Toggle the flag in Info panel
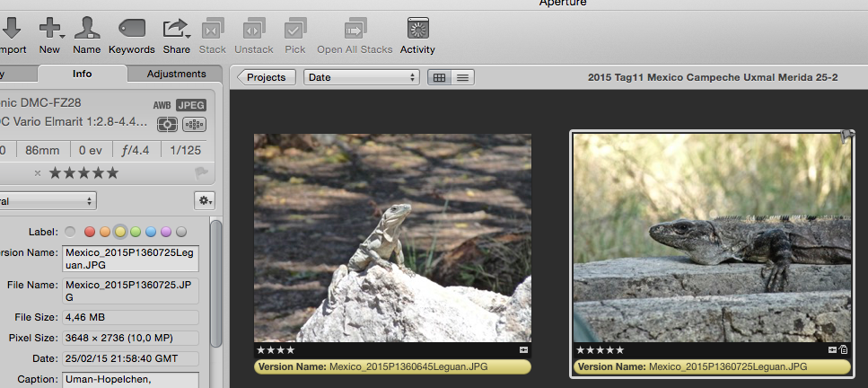 point(201,173)
